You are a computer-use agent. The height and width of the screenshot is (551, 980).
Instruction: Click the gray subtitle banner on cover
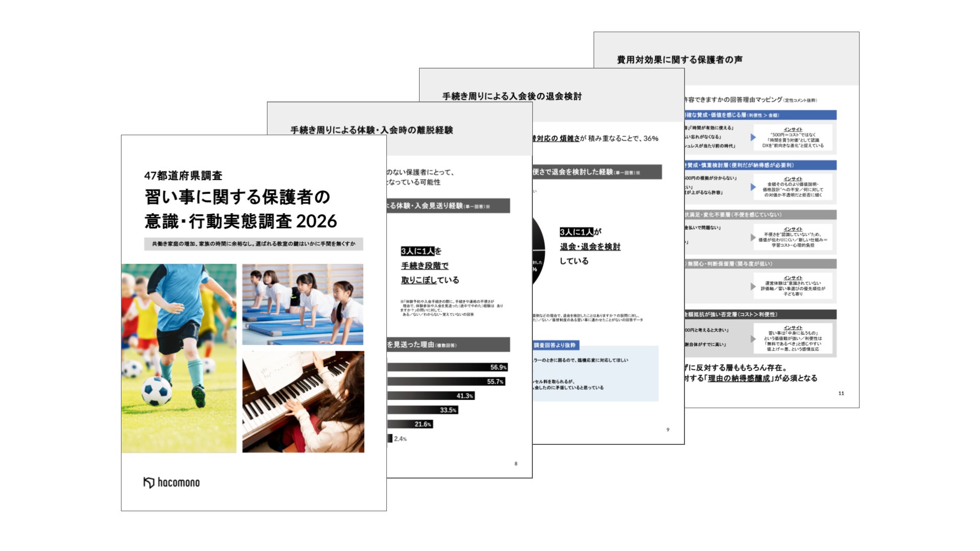pos(253,244)
